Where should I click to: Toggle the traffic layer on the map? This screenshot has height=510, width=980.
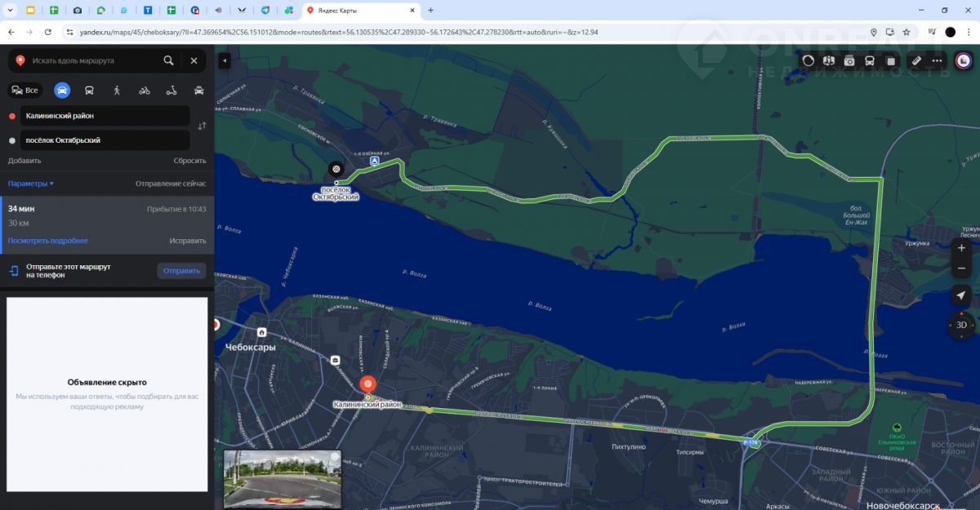point(808,60)
